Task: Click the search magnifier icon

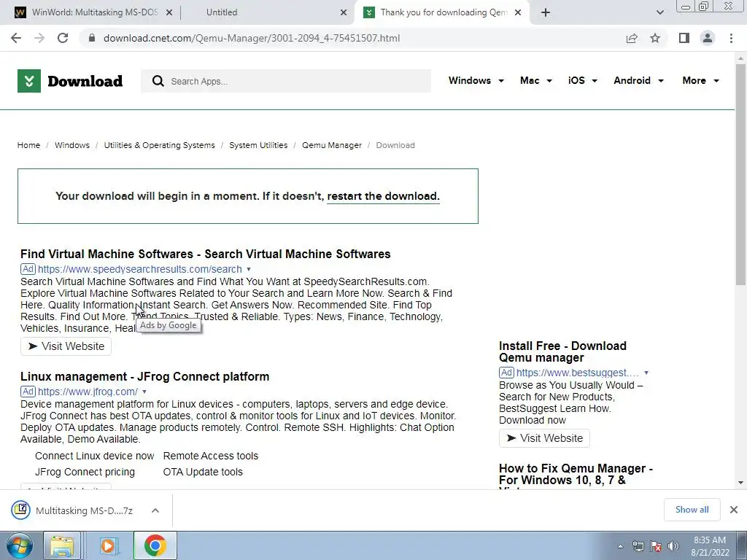Action: (158, 81)
